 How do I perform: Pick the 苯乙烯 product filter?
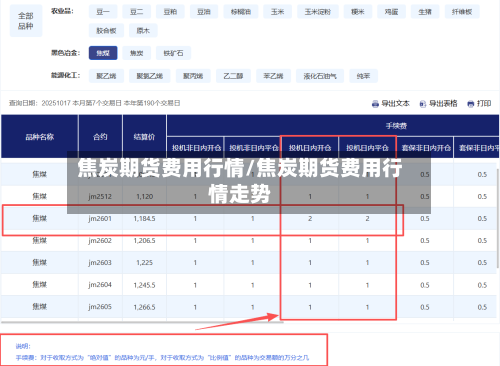[x=273, y=76]
